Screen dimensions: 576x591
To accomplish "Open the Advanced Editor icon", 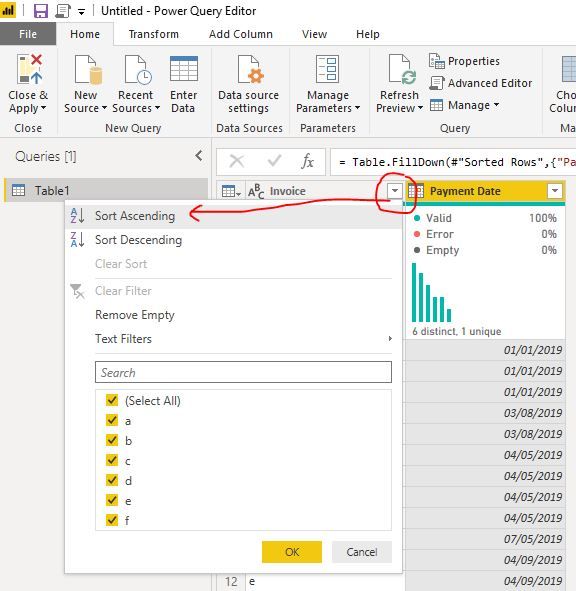I will coord(437,83).
